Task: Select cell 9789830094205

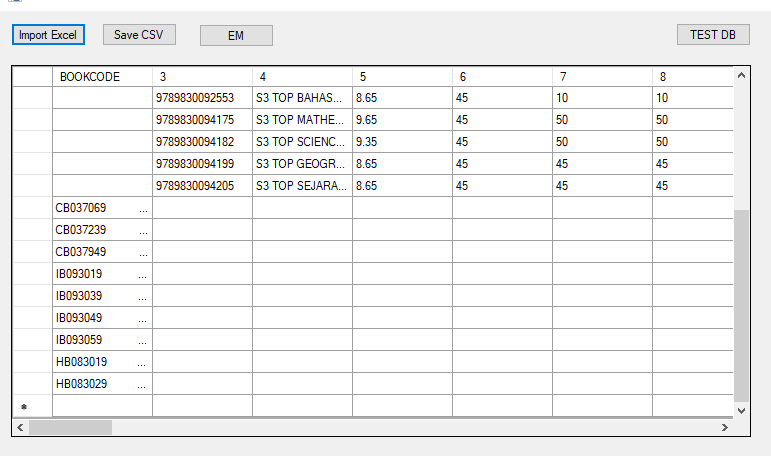Action: point(203,186)
